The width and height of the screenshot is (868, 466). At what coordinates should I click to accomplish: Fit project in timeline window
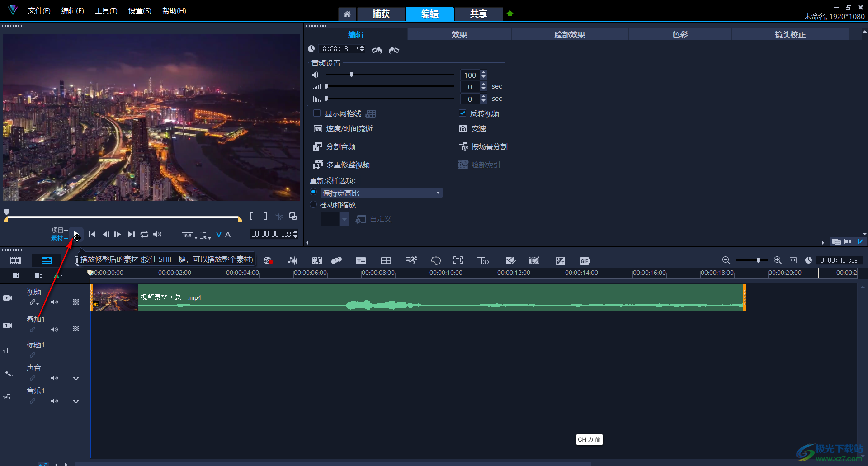click(793, 260)
